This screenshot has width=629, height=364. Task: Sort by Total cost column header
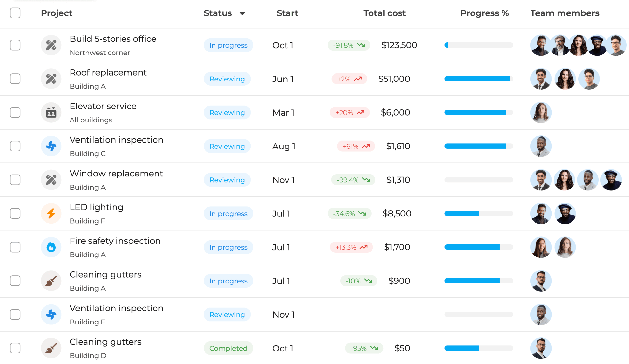(x=384, y=13)
